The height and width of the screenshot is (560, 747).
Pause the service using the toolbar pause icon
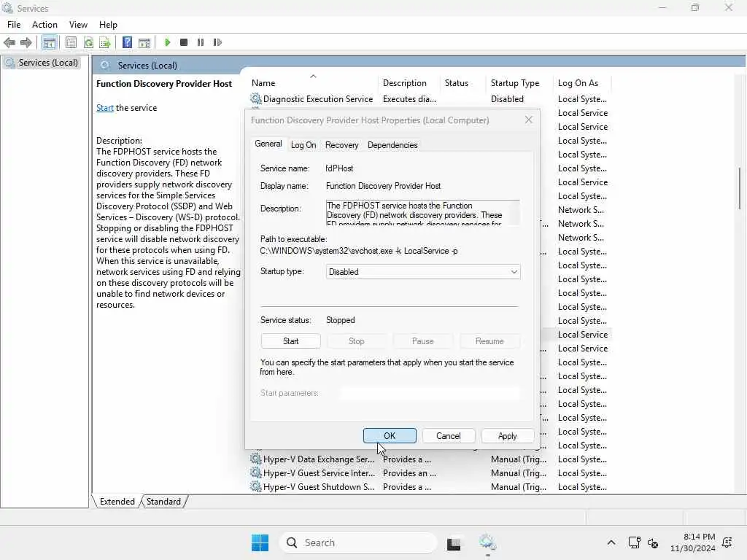tap(201, 42)
